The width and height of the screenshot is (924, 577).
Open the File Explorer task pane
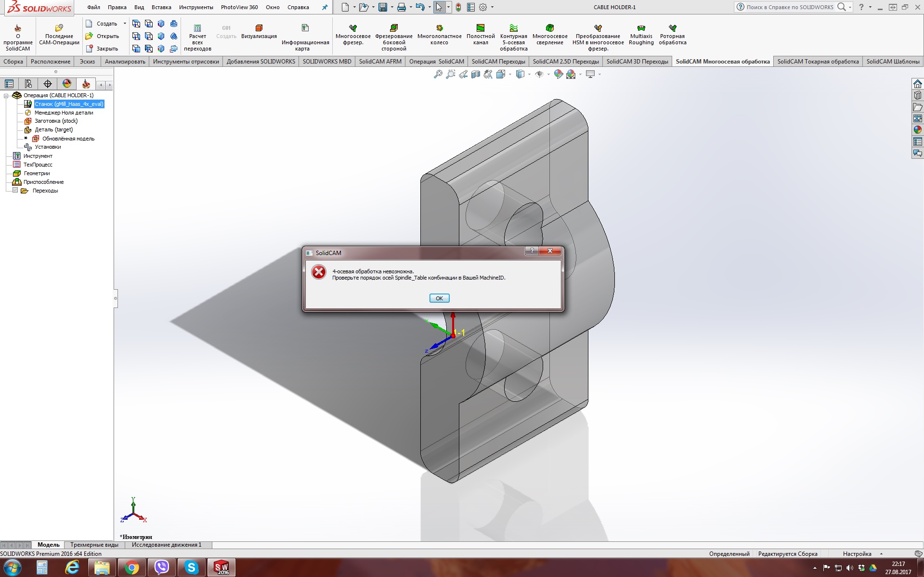918,107
